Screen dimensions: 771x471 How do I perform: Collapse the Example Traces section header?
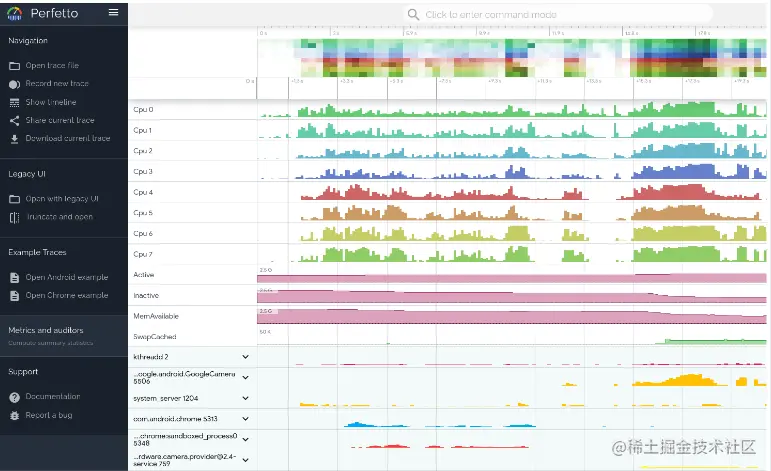[37, 252]
